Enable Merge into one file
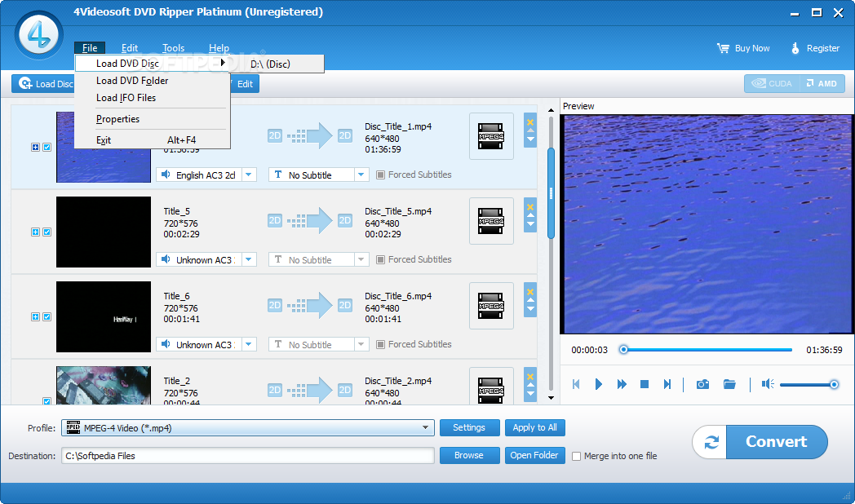Screen dimensions: 855x504 click(x=576, y=456)
